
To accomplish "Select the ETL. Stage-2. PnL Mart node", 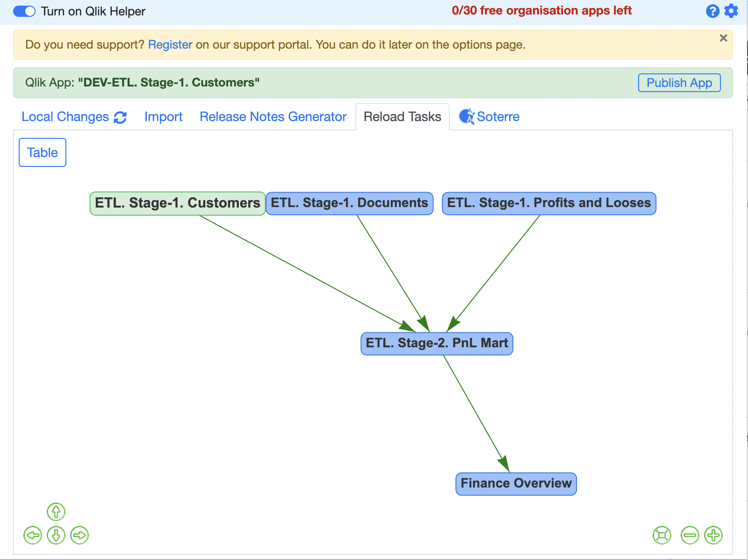I will [x=437, y=343].
